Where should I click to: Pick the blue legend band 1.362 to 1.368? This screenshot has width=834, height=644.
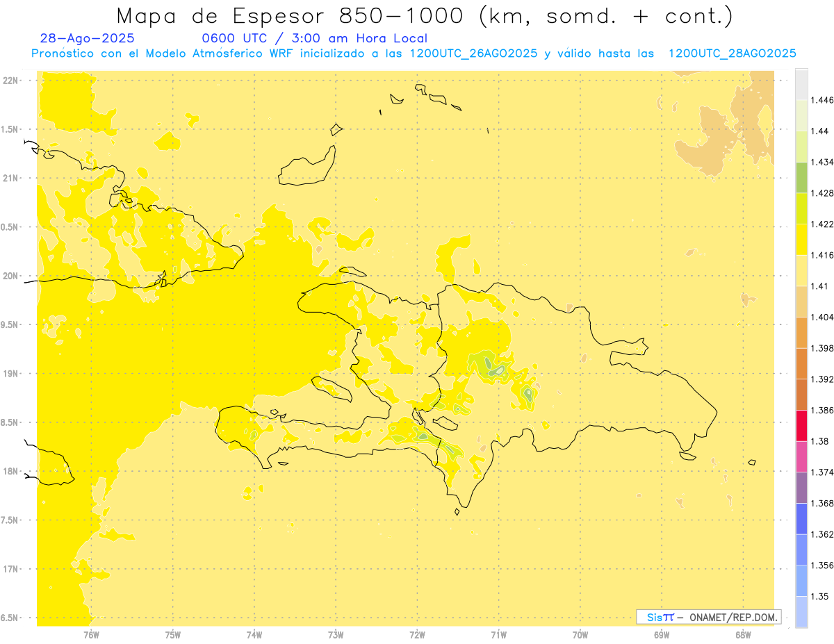pos(801,519)
